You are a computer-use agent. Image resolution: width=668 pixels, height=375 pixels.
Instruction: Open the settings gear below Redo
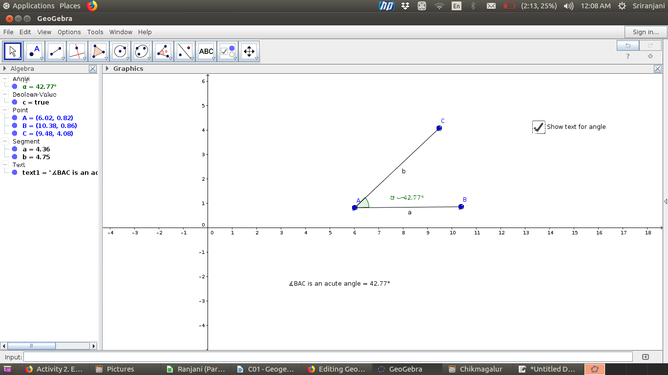[650, 56]
